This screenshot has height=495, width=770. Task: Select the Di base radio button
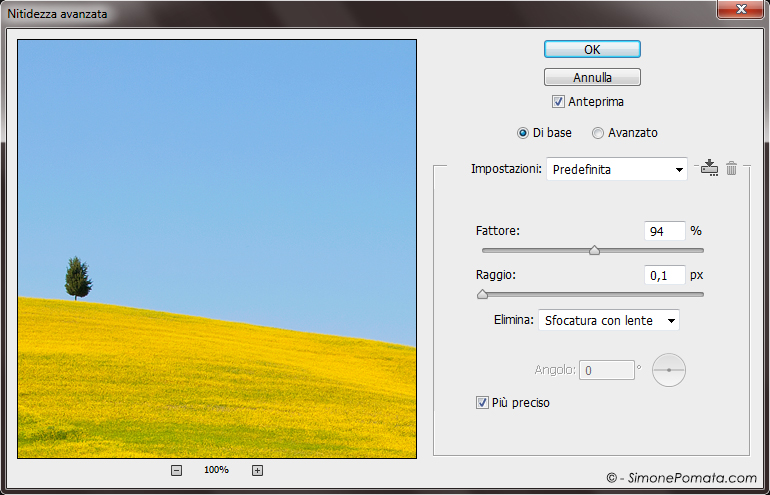pyautogui.click(x=523, y=133)
